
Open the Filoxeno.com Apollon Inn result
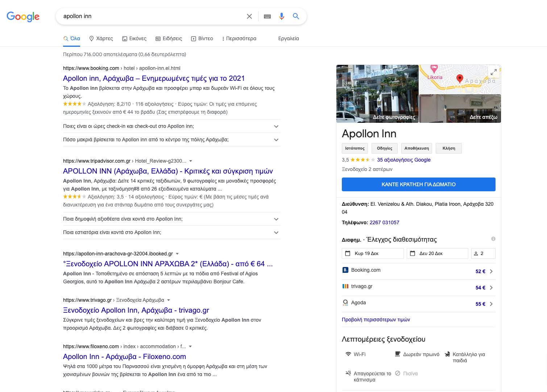click(124, 356)
